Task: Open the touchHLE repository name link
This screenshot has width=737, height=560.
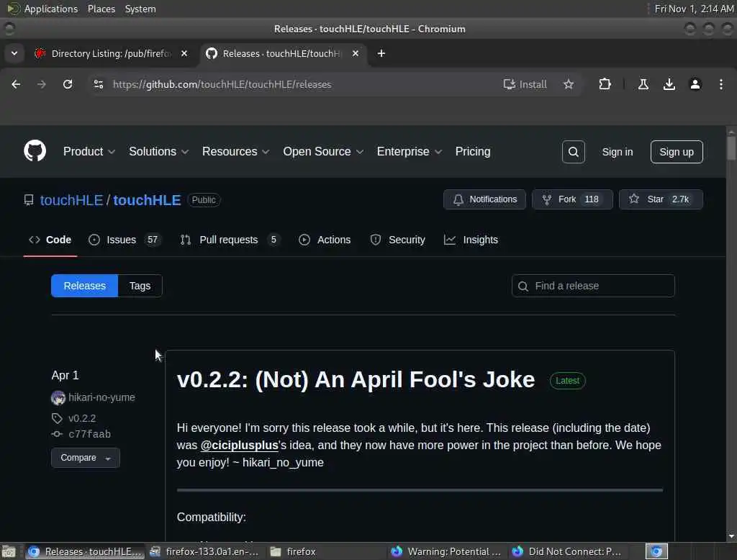Action: (147, 200)
